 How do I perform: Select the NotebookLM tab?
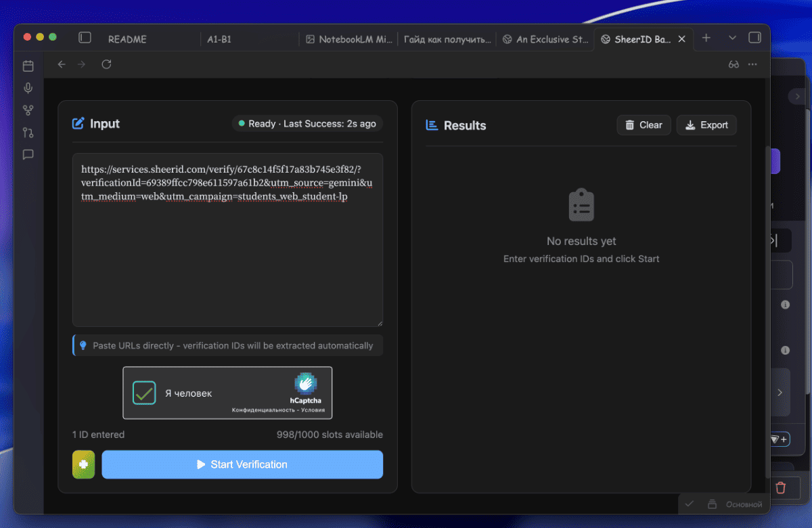click(x=348, y=39)
